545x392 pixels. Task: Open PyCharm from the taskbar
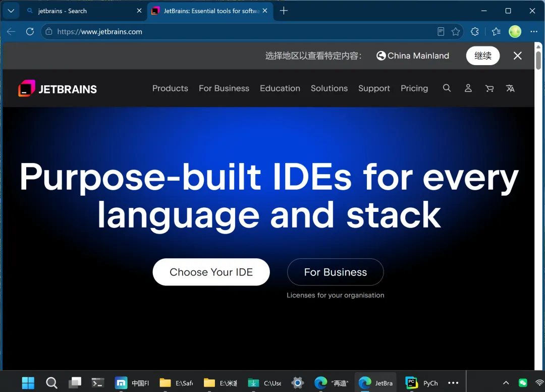(421, 383)
